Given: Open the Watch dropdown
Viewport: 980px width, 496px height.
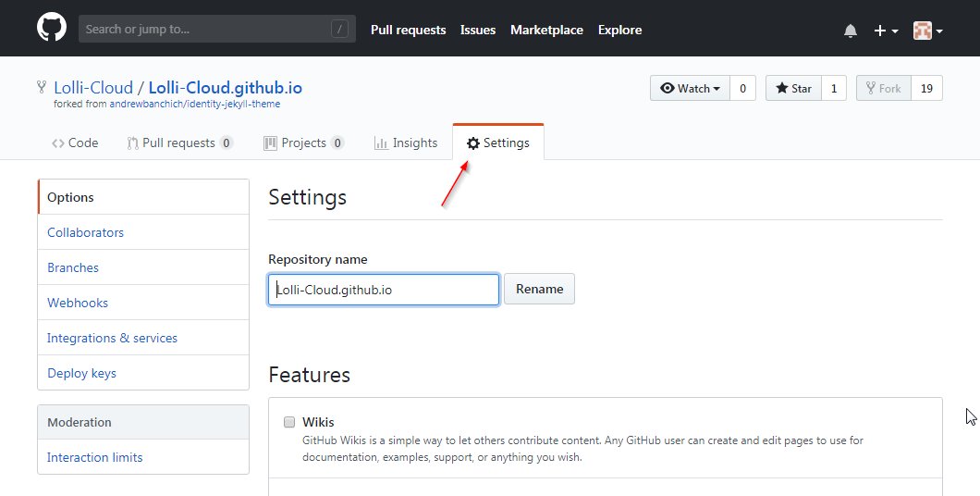Looking at the screenshot, I should tap(690, 88).
